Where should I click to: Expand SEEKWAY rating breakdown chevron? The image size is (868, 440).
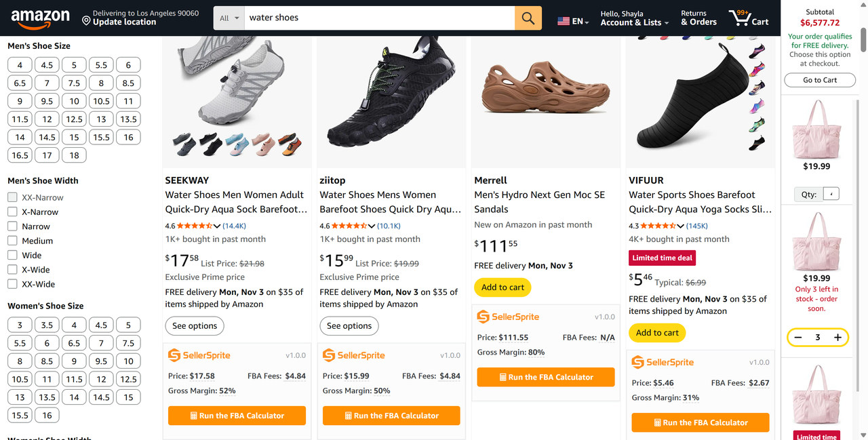coord(217,226)
